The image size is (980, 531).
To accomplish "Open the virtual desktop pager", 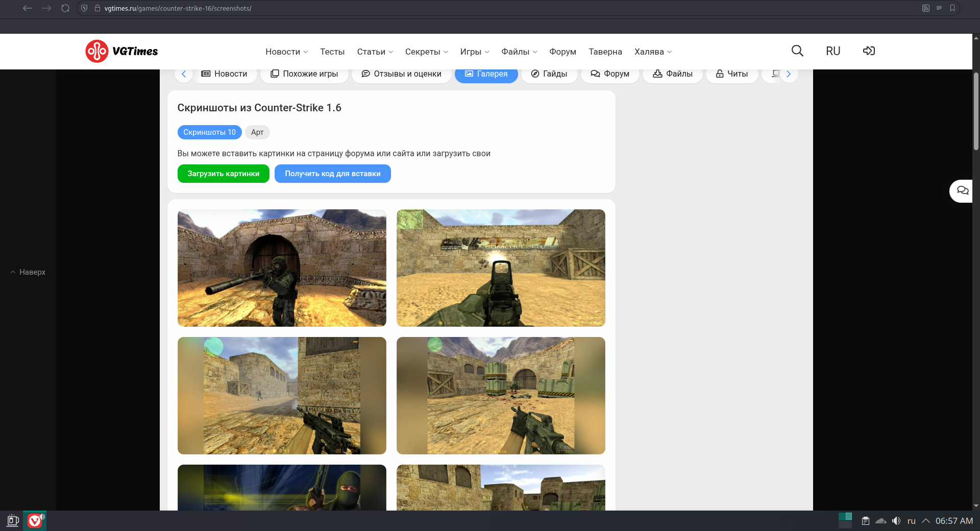I will (845, 521).
